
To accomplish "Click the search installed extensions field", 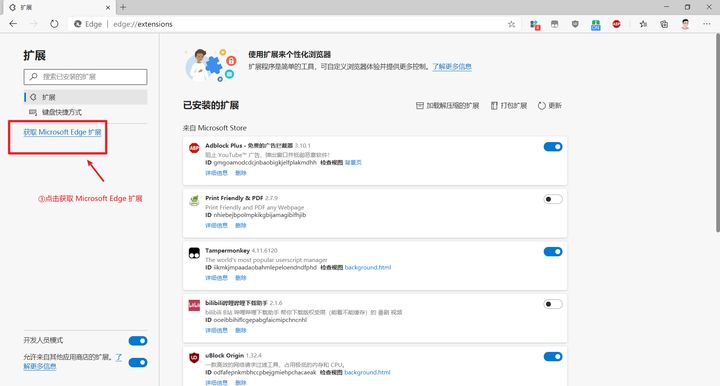I will point(85,77).
